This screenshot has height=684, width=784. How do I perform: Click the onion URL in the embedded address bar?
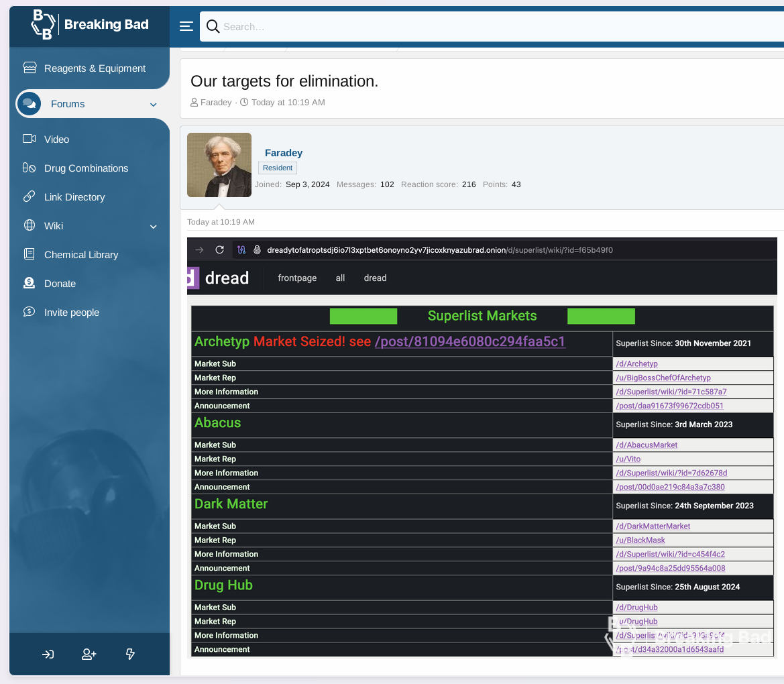[x=440, y=250]
